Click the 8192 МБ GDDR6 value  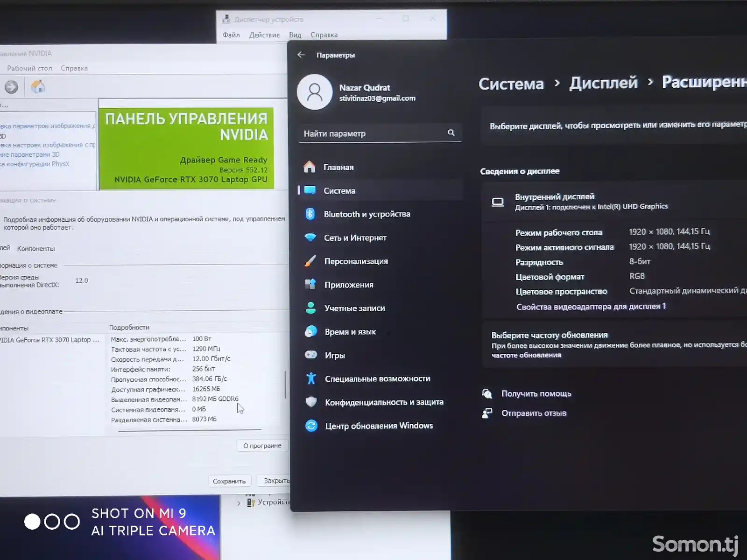[215, 399]
